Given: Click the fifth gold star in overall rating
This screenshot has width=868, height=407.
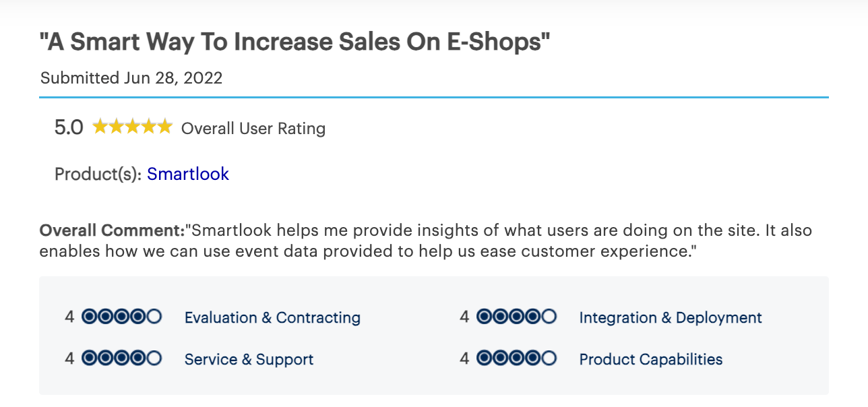Looking at the screenshot, I should click(165, 127).
